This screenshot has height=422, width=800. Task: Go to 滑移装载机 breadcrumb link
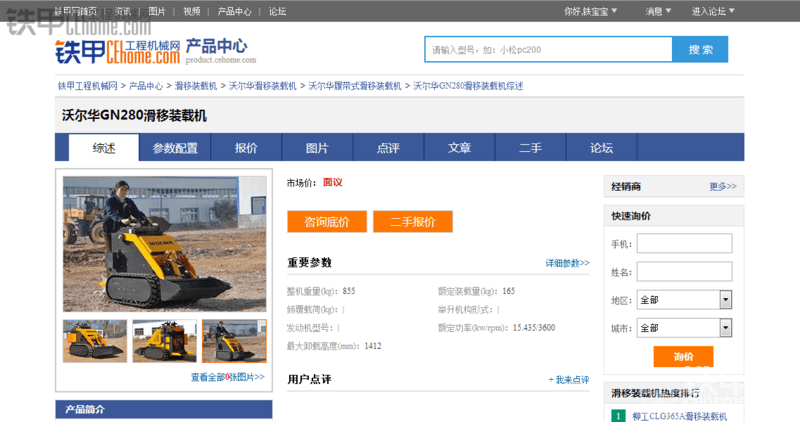click(x=196, y=86)
